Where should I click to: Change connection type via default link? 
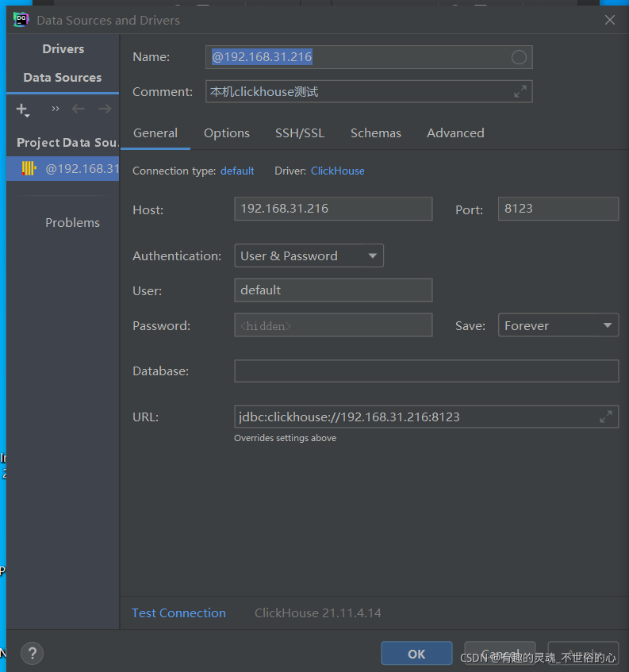coord(237,171)
